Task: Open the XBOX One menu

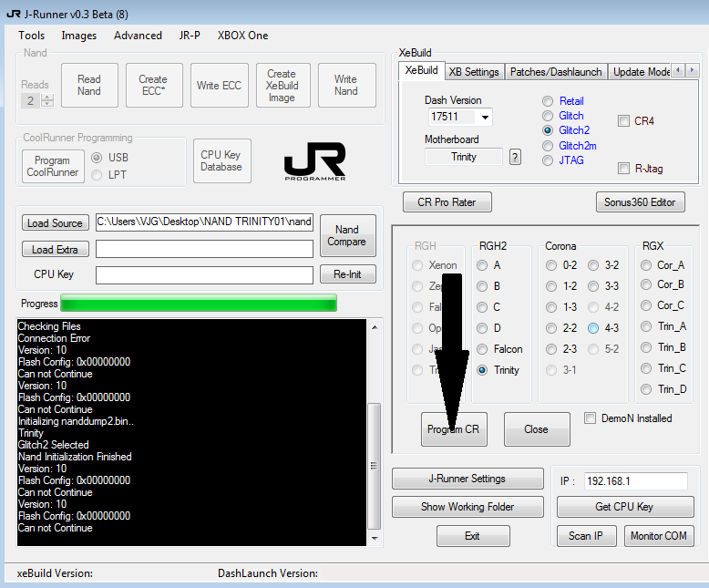Action: tap(242, 36)
